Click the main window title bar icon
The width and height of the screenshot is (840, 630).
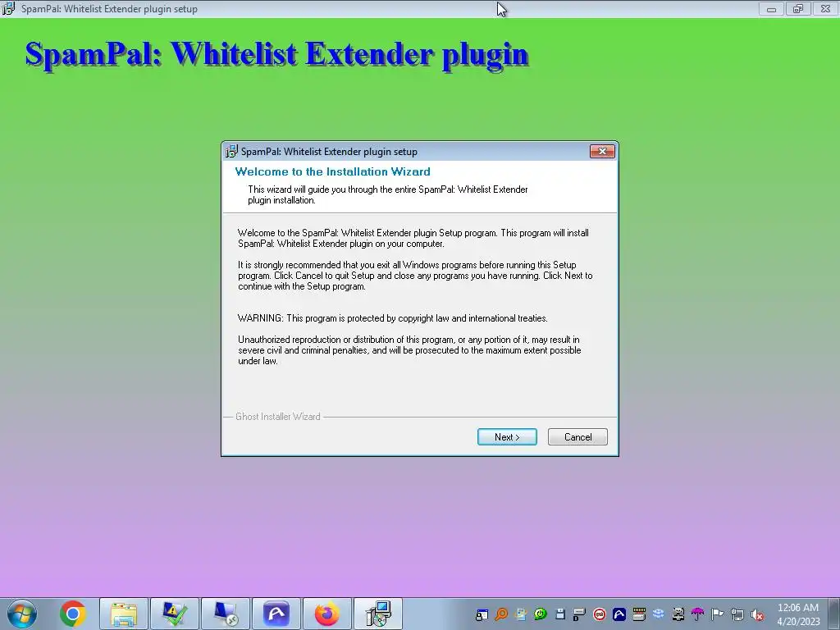tap(8, 8)
